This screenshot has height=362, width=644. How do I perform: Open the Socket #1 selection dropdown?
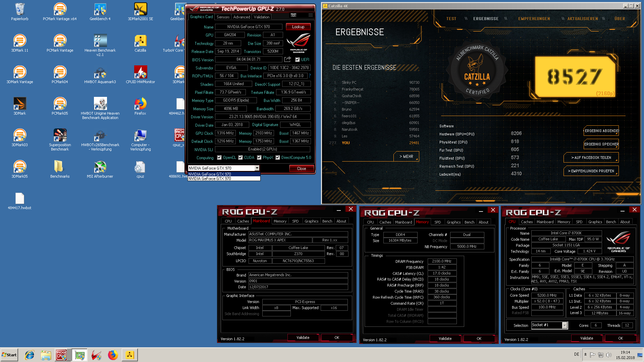[x=565, y=325]
